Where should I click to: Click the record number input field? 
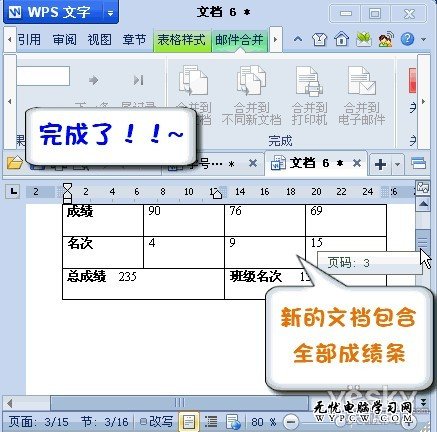click(43, 76)
